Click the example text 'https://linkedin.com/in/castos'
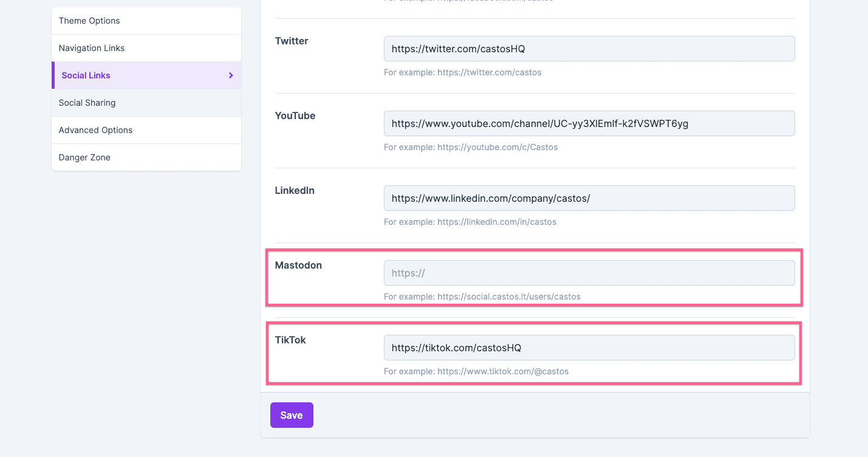The image size is (868, 457). pyautogui.click(x=497, y=222)
